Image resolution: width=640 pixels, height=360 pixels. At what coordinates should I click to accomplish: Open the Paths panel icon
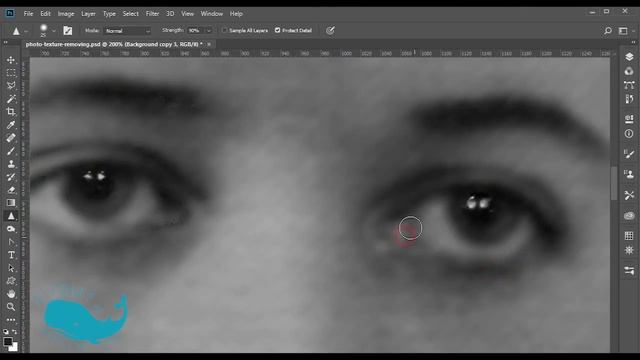(629, 85)
